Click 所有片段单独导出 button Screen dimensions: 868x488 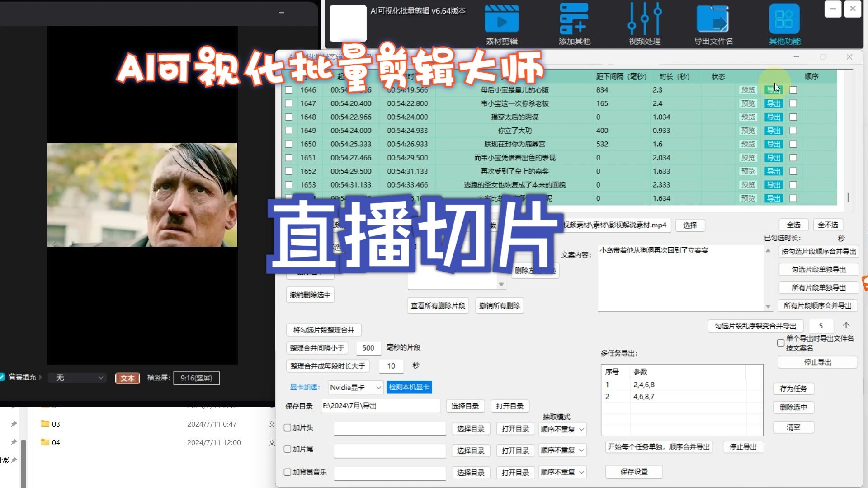pos(819,288)
